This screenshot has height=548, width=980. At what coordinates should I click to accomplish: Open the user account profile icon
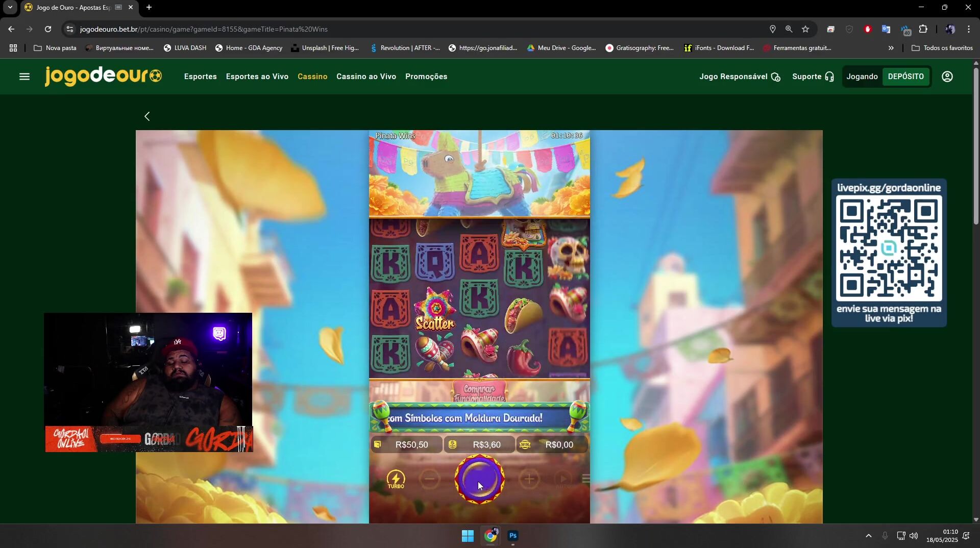coord(947,77)
